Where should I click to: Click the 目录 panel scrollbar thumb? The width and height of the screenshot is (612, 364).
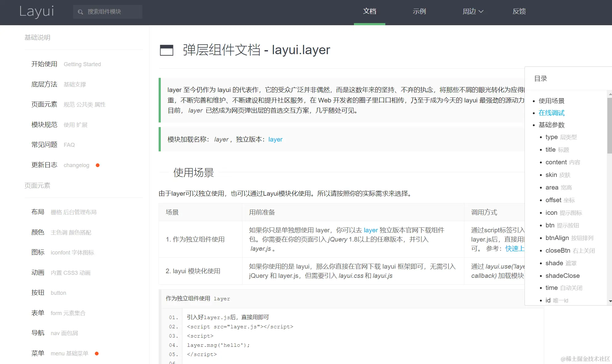click(610, 126)
